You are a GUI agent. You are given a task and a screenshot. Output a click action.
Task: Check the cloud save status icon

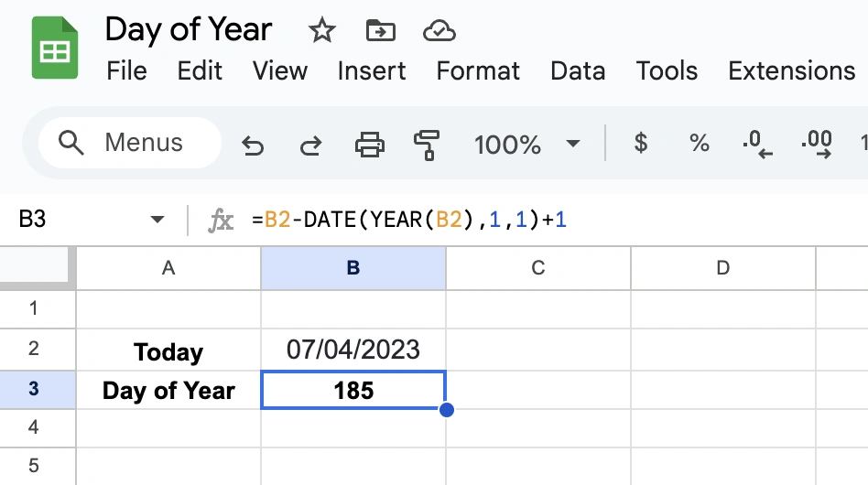[x=439, y=30]
